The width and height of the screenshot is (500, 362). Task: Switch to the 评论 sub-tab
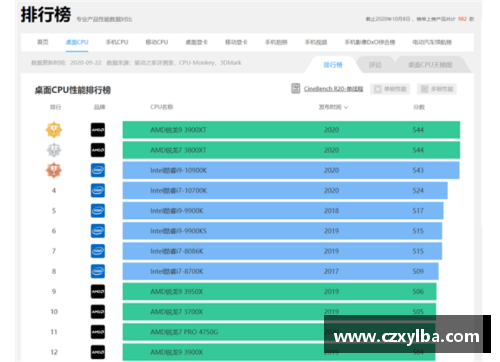coord(375,65)
